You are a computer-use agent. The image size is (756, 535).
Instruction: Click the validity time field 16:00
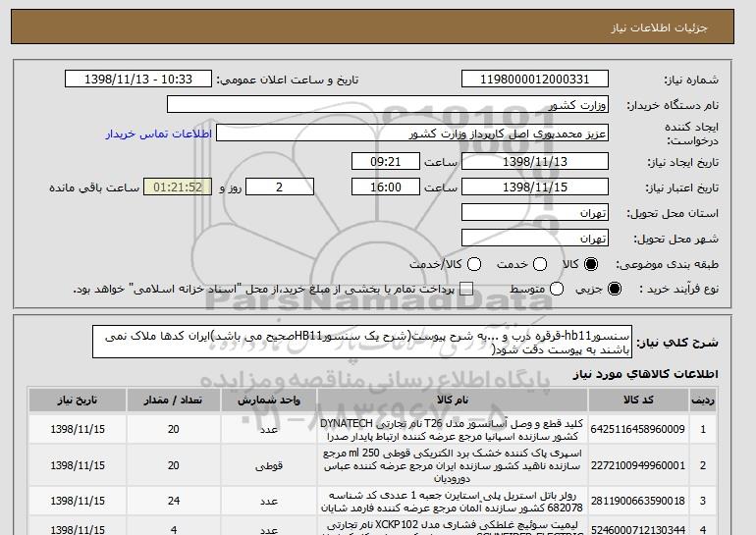pyautogui.click(x=386, y=187)
